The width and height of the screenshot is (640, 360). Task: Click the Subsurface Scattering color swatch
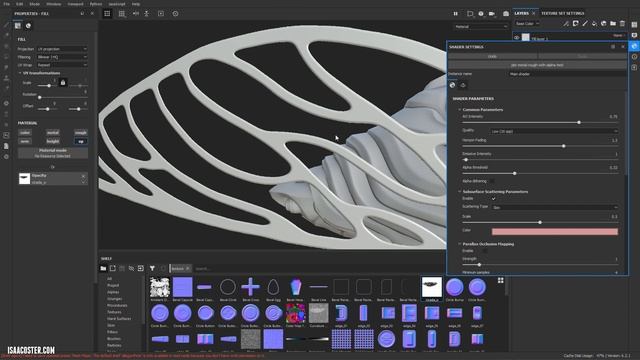pos(555,231)
